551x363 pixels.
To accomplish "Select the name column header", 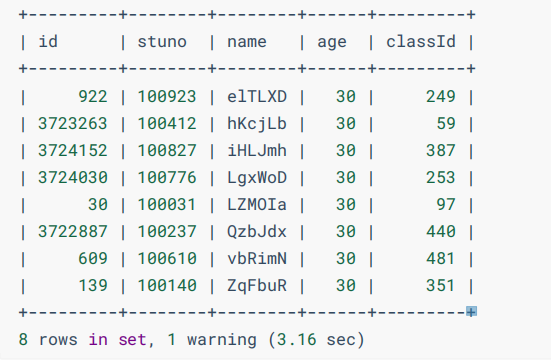I will click(247, 42).
